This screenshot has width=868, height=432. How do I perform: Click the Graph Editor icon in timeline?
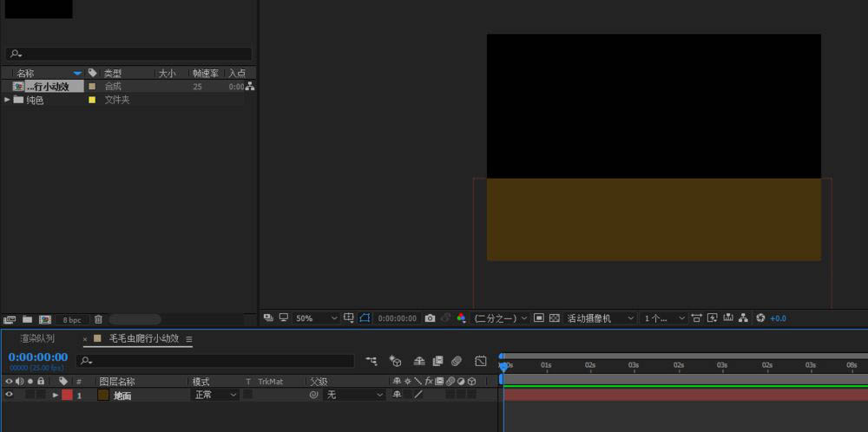point(480,360)
